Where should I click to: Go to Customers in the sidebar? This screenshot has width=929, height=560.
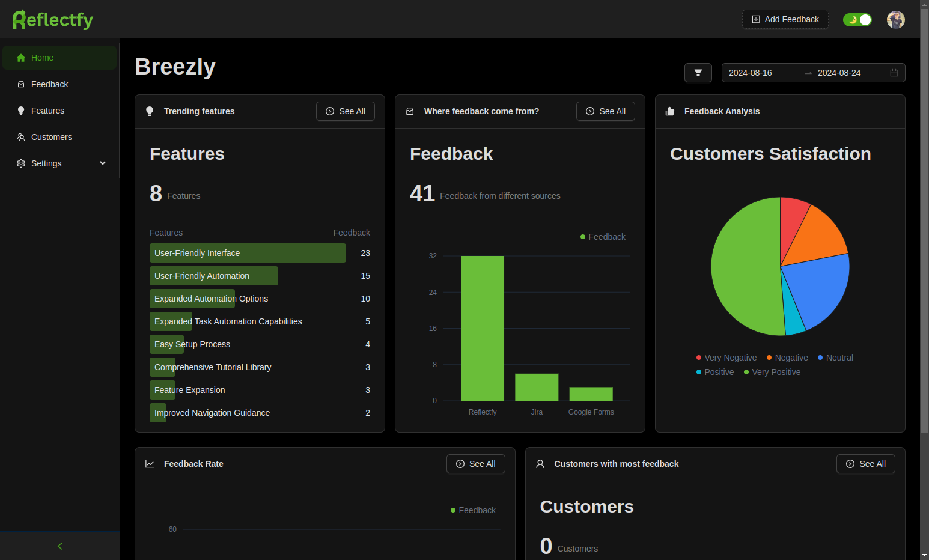tap(52, 137)
